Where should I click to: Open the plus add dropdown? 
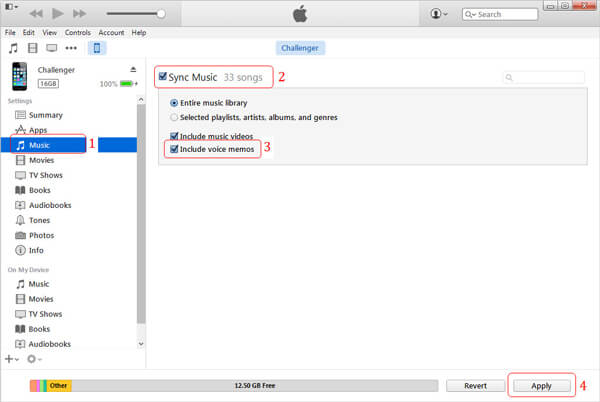[12, 359]
